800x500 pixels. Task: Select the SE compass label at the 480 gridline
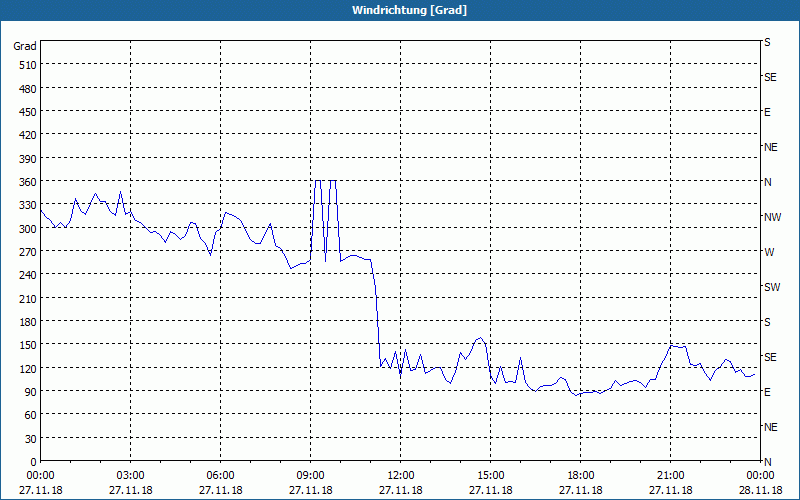[770, 78]
